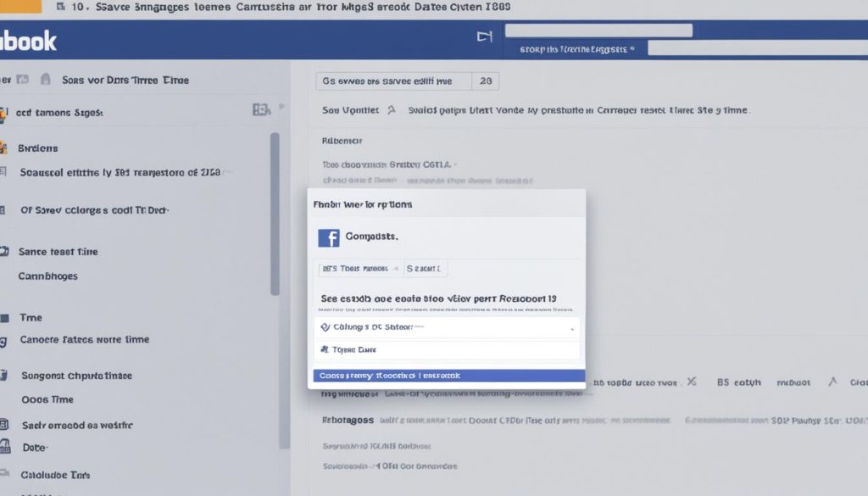Click the white search field in blue header
This screenshot has height=496, width=868.
598,31
